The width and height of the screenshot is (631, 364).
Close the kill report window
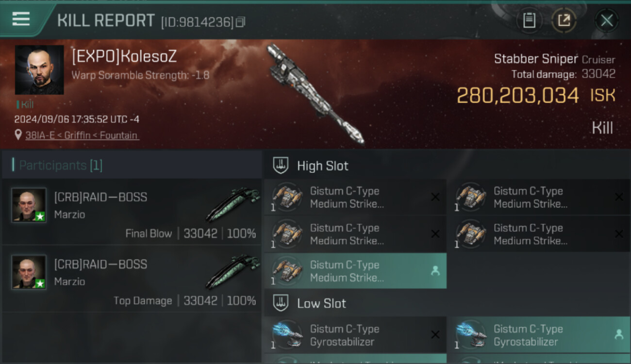pos(607,20)
